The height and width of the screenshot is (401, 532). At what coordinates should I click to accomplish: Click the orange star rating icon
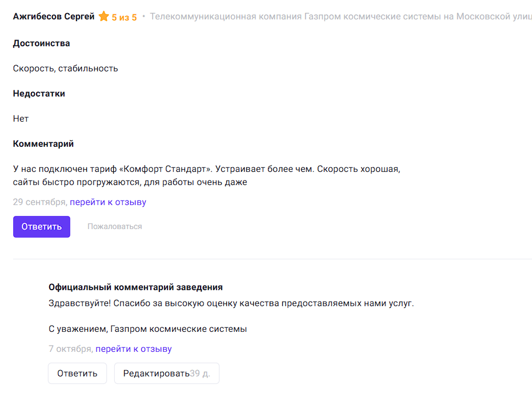[103, 17]
